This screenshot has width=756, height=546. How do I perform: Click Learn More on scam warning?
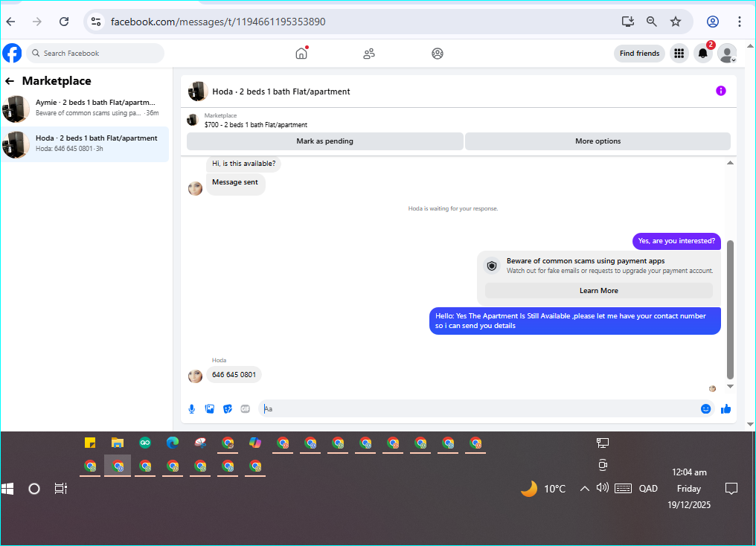(599, 291)
